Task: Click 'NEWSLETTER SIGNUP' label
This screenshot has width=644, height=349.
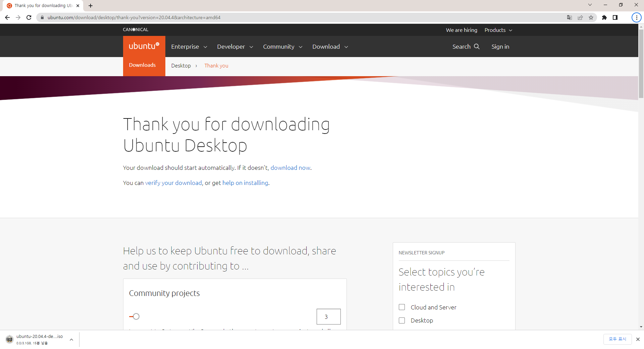Action: pyautogui.click(x=422, y=253)
